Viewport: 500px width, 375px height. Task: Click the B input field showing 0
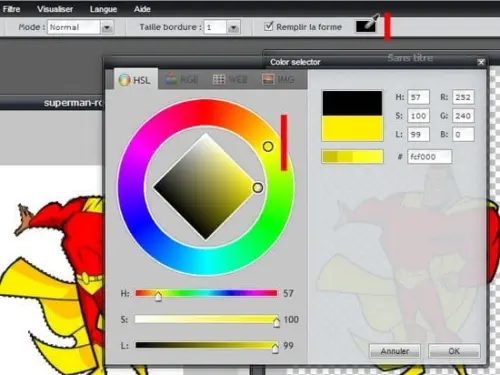point(463,135)
